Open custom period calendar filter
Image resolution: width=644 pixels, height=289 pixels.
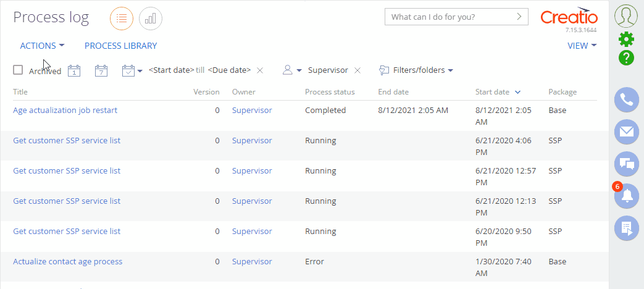click(132, 70)
